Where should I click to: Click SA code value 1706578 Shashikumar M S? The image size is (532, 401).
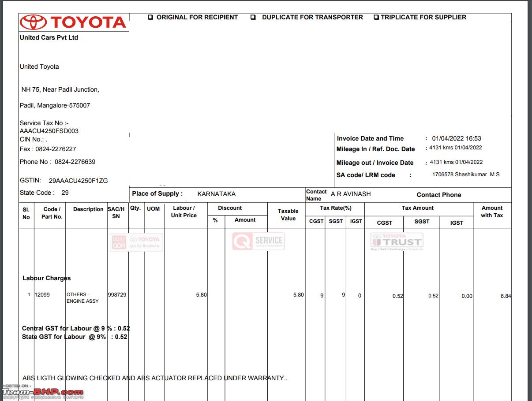[x=466, y=175]
